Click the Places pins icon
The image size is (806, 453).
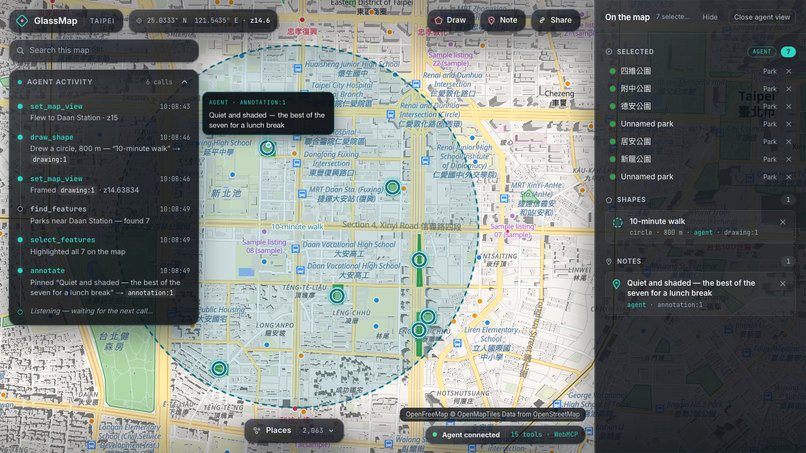[257, 430]
